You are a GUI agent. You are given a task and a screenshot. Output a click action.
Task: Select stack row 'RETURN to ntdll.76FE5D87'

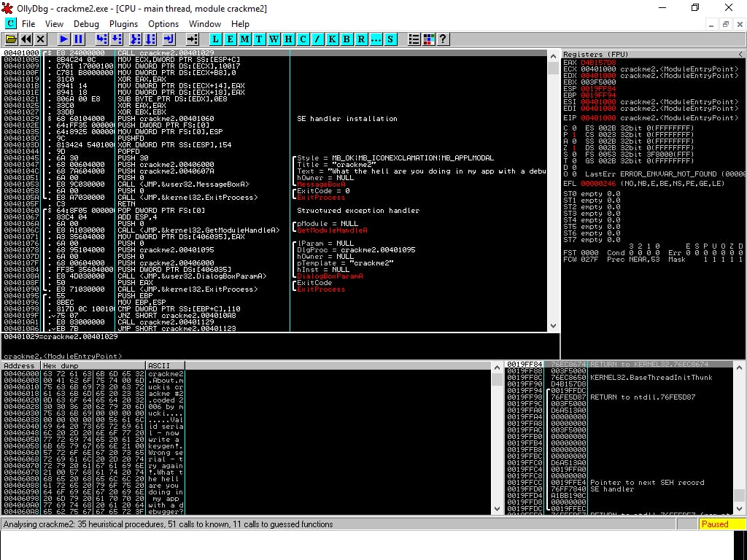[x=619, y=397]
